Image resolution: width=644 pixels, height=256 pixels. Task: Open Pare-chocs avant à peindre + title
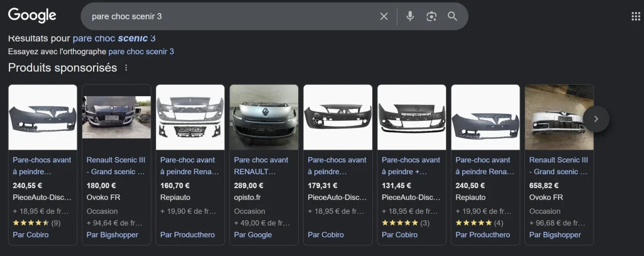pyautogui.click(x=411, y=165)
